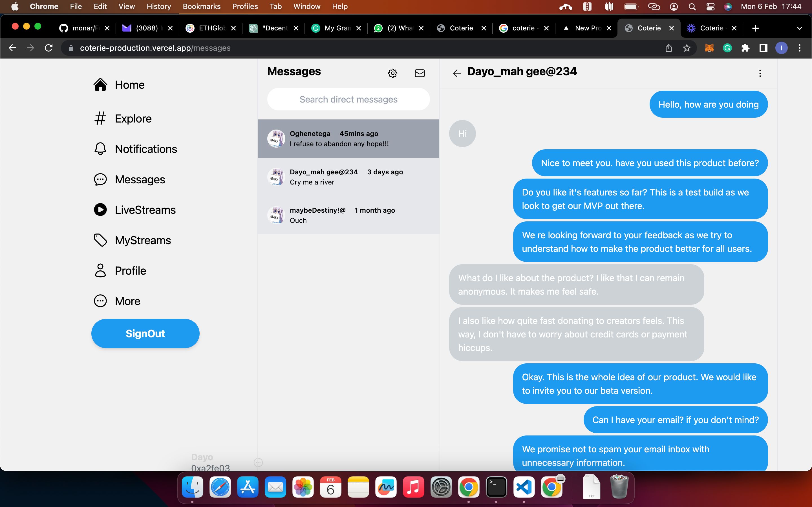Screen dimensions: 812x507
Task: Click the Notifications sidebar icon
Action: pyautogui.click(x=100, y=148)
